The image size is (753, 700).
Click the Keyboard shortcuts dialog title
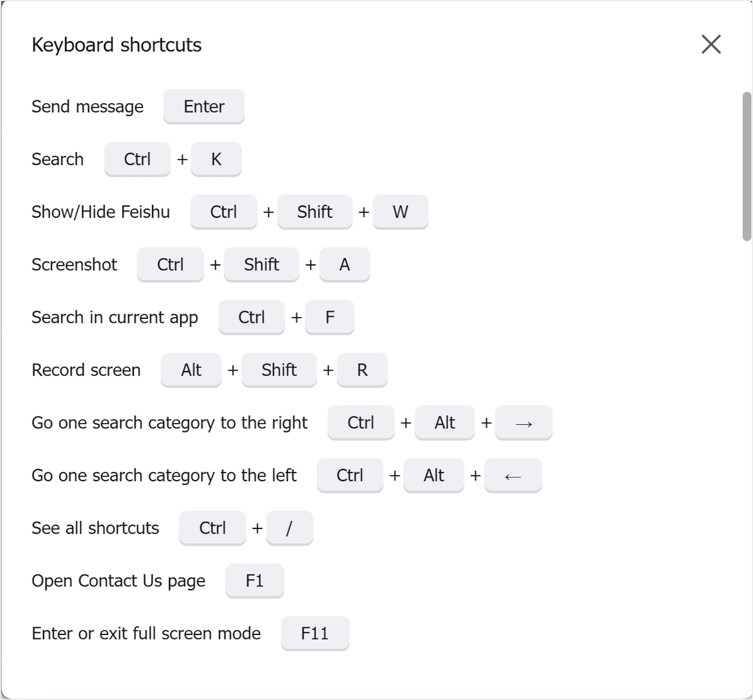tap(117, 45)
